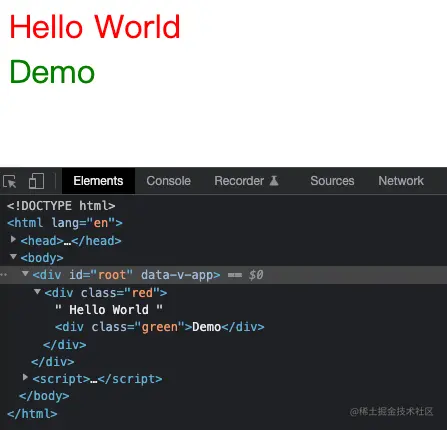Click the "root" id attribute value

(112, 275)
